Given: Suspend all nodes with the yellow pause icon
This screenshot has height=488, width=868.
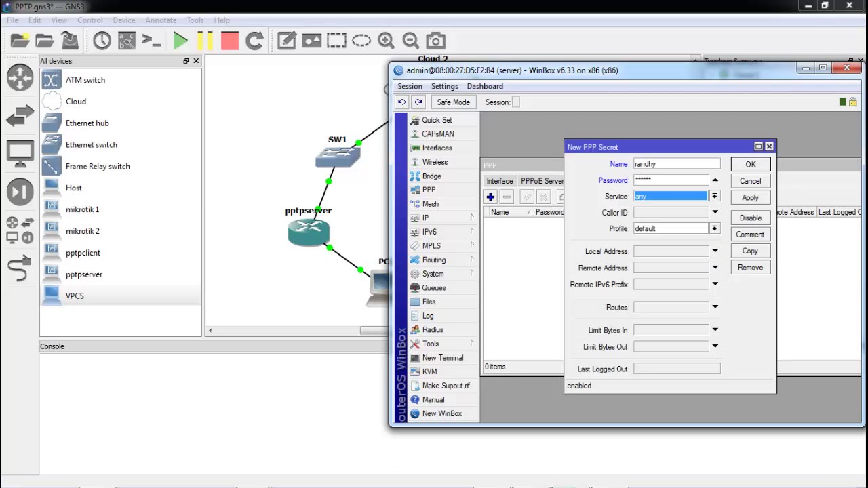Looking at the screenshot, I should point(205,41).
